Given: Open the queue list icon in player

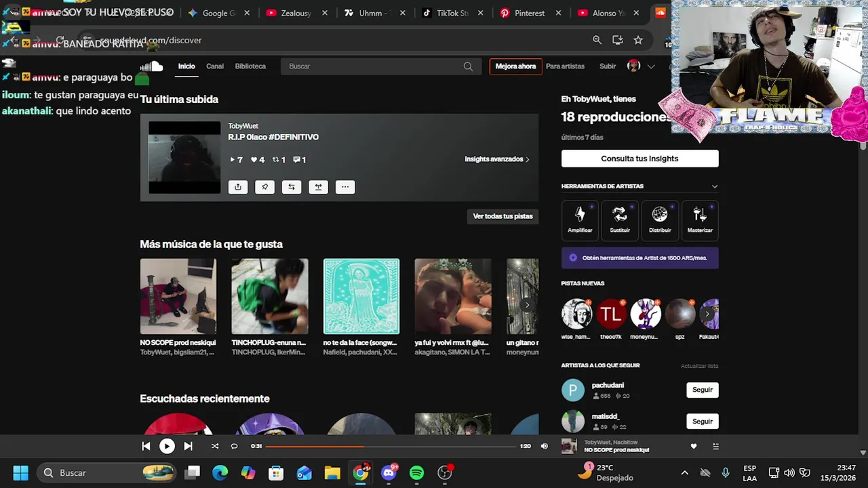Looking at the screenshot, I should point(716,446).
